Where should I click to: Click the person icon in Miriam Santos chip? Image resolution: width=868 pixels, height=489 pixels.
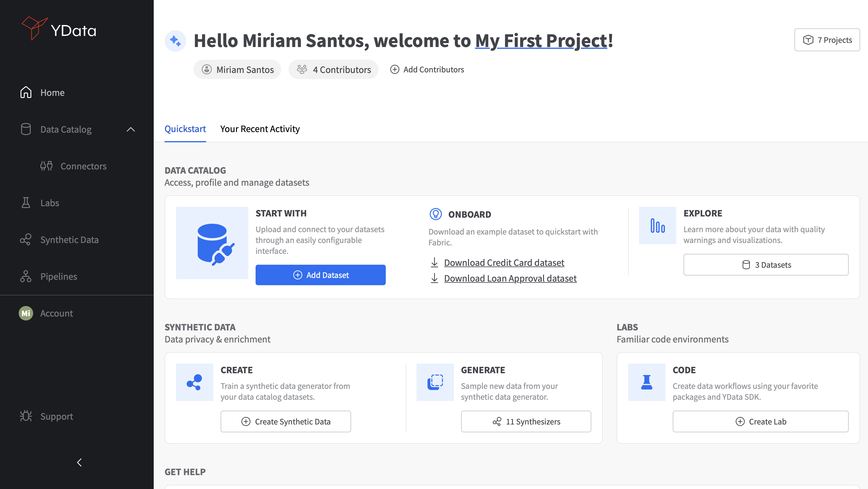coord(206,69)
